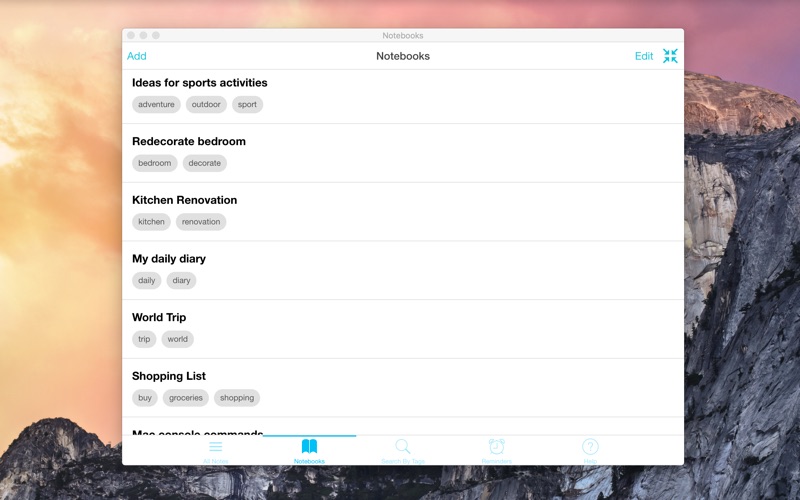
Task: Select the trip tag
Action: point(144,339)
